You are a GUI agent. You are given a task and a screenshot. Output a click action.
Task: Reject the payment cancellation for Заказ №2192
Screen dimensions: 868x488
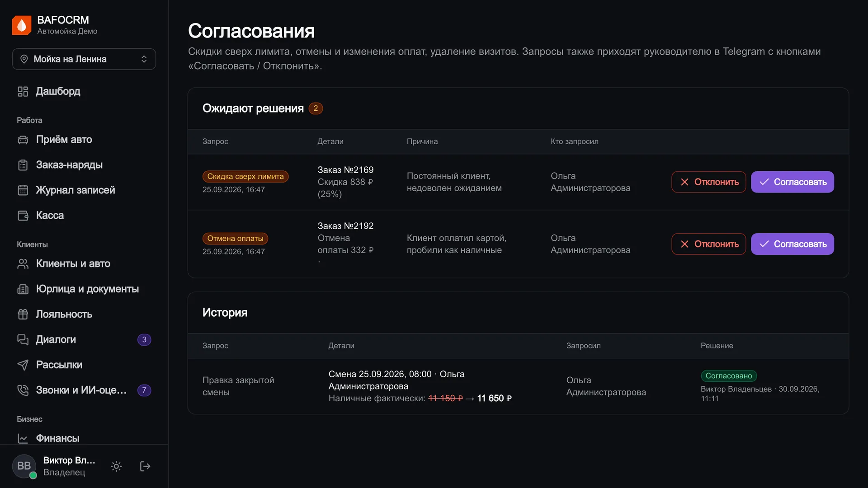click(x=708, y=244)
